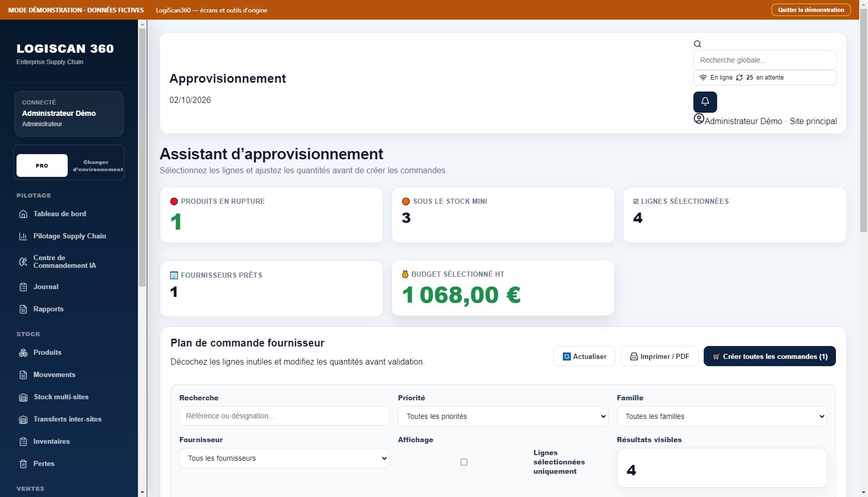Open Centre de Commandement IA icon
868x497 pixels.
point(23,262)
